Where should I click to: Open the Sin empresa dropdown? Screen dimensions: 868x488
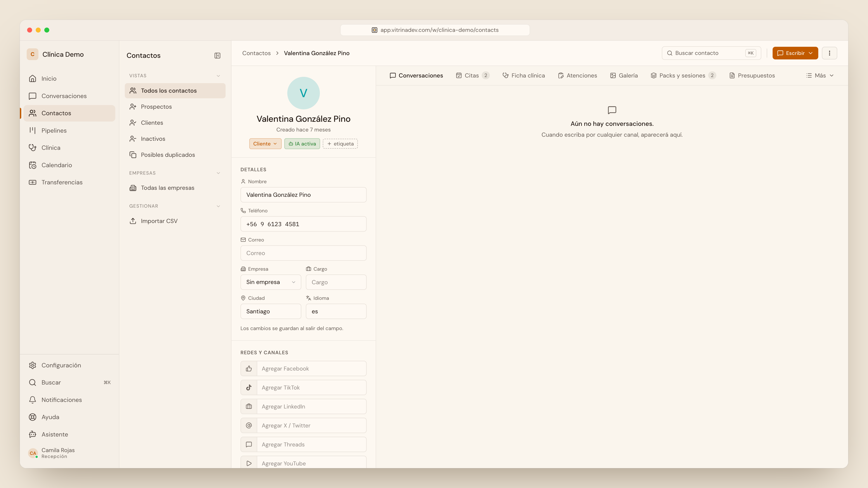271,282
